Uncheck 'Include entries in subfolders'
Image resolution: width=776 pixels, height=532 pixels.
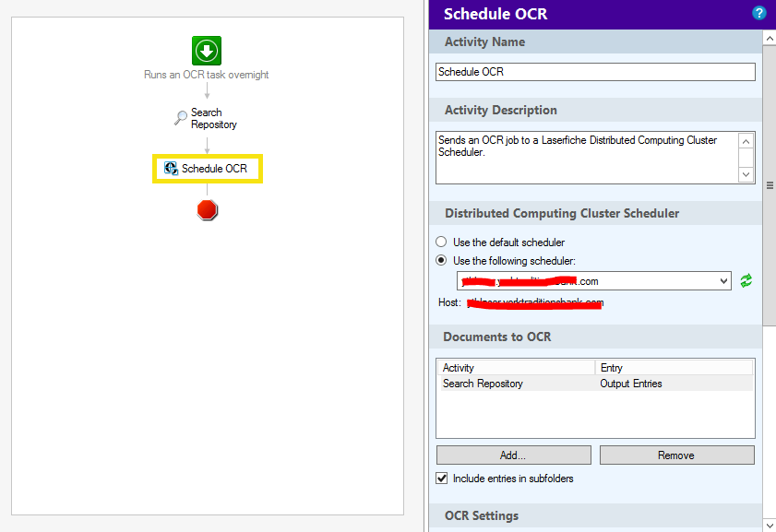[442, 479]
